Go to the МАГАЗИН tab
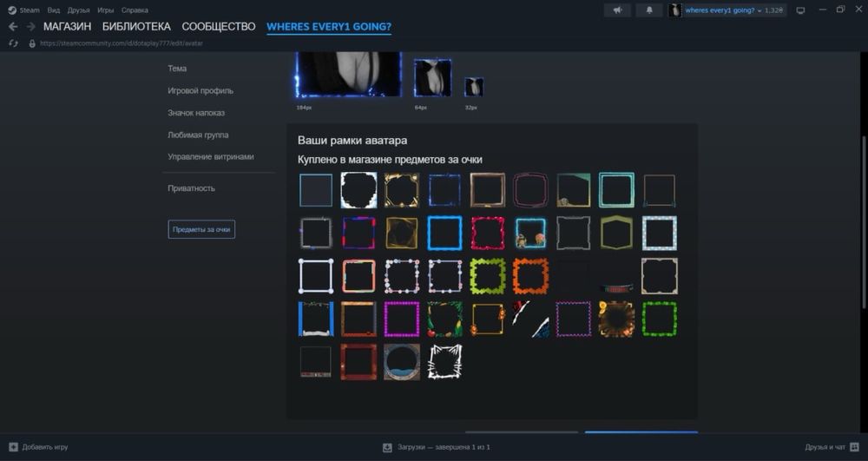This screenshot has width=868, height=461. pyautogui.click(x=67, y=27)
